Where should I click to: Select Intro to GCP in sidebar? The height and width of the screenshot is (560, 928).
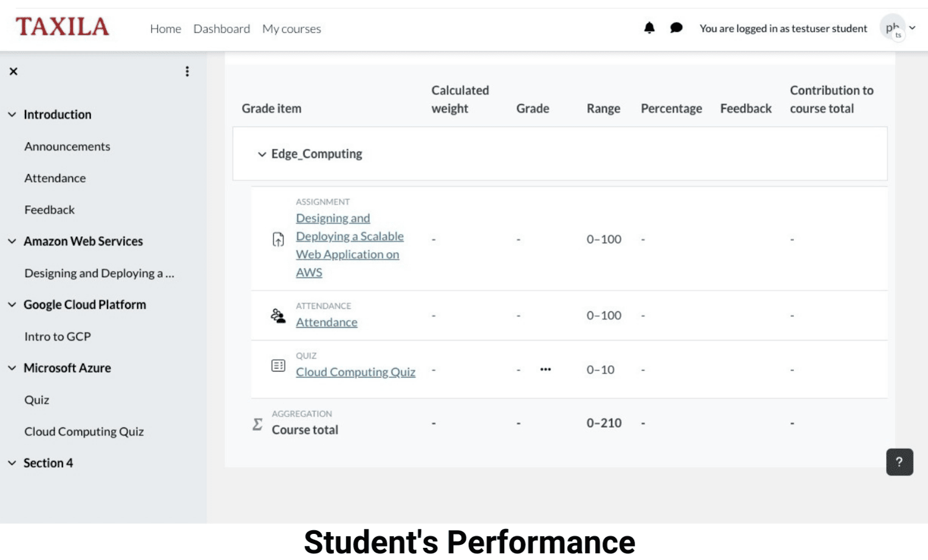58,336
